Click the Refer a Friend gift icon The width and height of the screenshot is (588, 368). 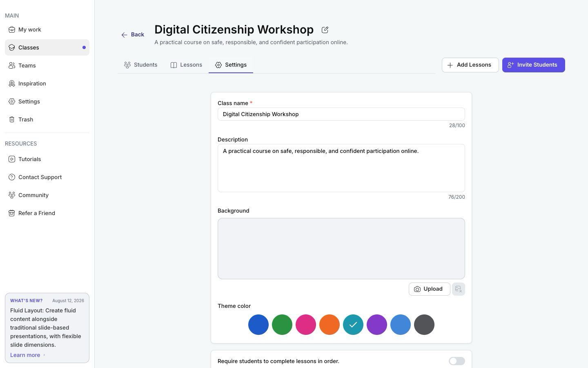click(x=12, y=213)
